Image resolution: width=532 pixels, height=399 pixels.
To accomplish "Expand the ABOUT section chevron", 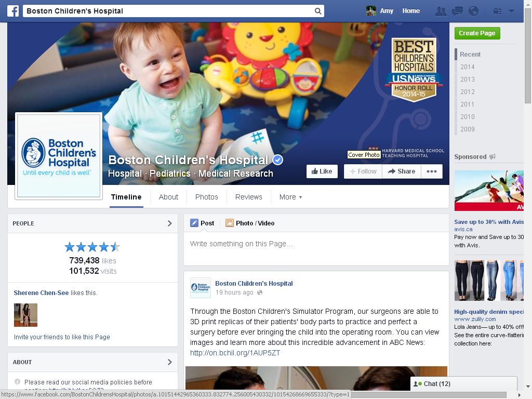I will [170, 362].
